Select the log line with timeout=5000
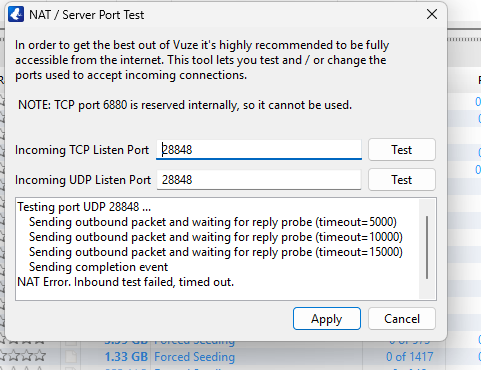The width and height of the screenshot is (481, 370). [x=213, y=222]
